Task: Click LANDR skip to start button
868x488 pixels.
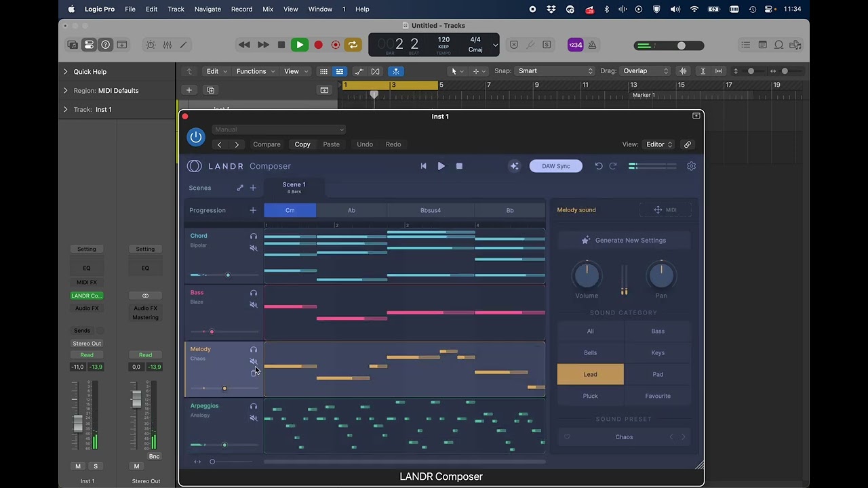Action: point(424,166)
